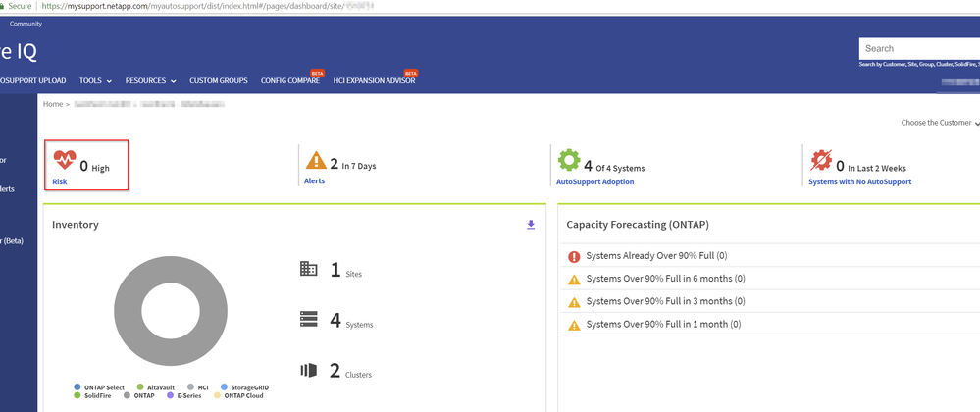Image resolution: width=980 pixels, height=412 pixels.
Task: Click the ONTAP Cloud yellow legend dot
Action: click(217, 395)
